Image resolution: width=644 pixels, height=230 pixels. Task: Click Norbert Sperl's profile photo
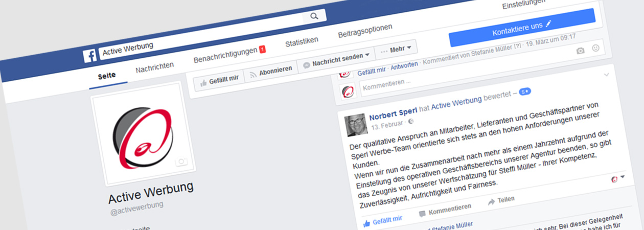coord(356,125)
